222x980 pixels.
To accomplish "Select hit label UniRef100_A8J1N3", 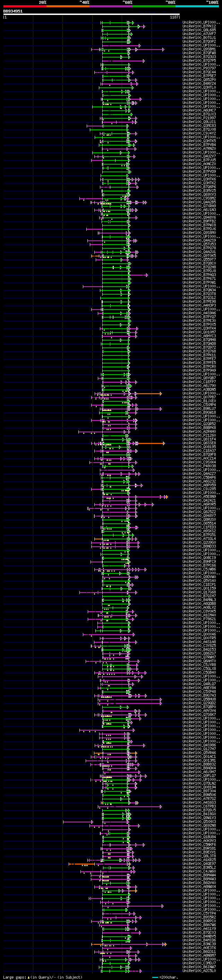I will 199,210.
